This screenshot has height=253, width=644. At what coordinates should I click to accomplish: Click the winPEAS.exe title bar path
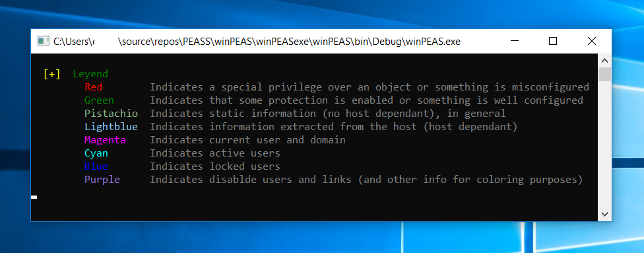[257, 41]
